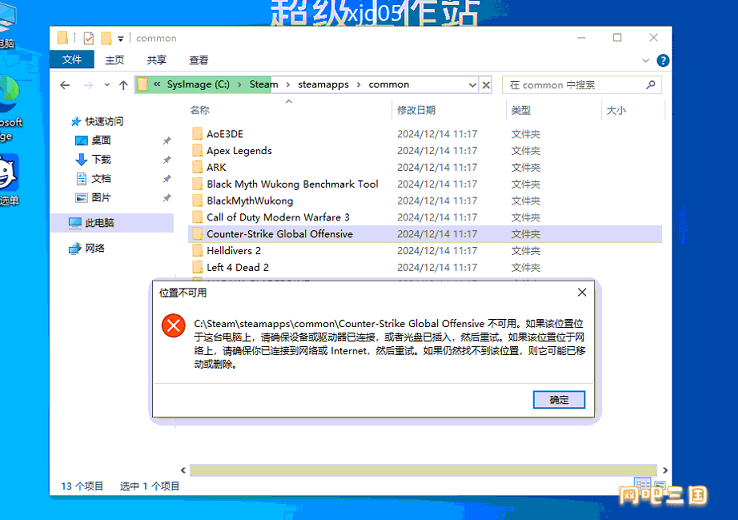Close the 位置不可用 error dialog
This screenshot has width=738, height=520.
pyautogui.click(x=582, y=292)
